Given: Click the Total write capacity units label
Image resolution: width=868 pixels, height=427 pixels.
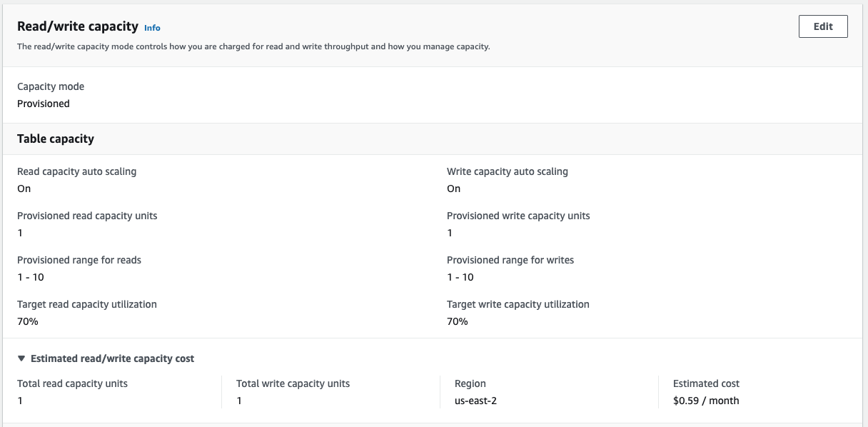Looking at the screenshot, I should pyautogui.click(x=293, y=383).
